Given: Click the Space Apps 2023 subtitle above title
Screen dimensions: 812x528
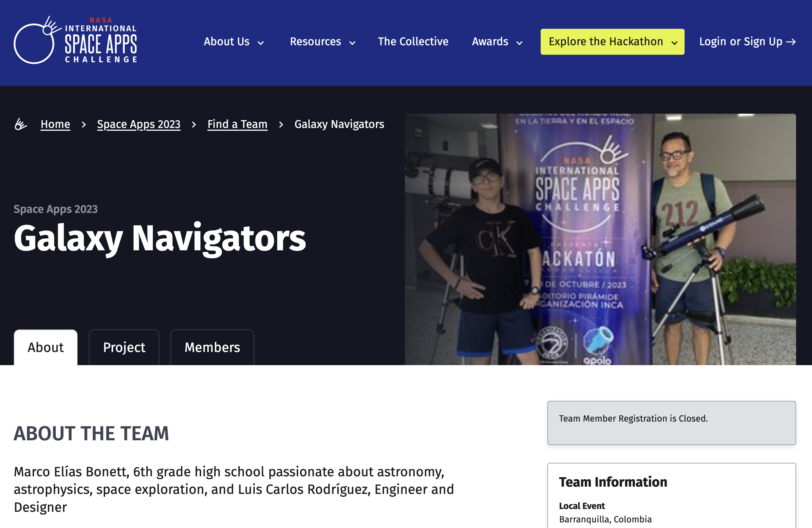Looking at the screenshot, I should click(56, 209).
